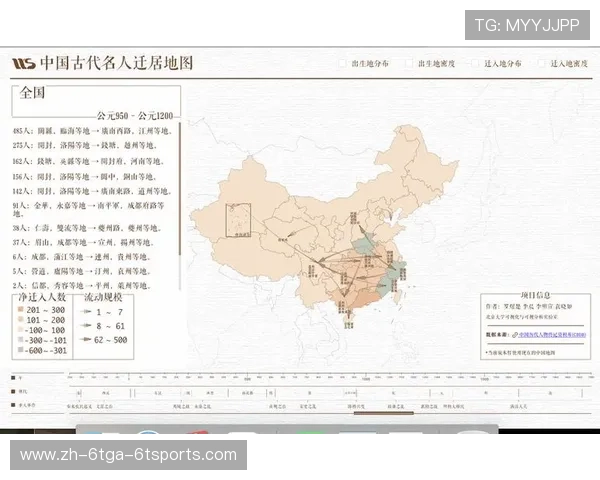The height and width of the screenshot is (480, 600).
Task: Click the 201~300 net migration legend swatch
Action: click(19, 311)
